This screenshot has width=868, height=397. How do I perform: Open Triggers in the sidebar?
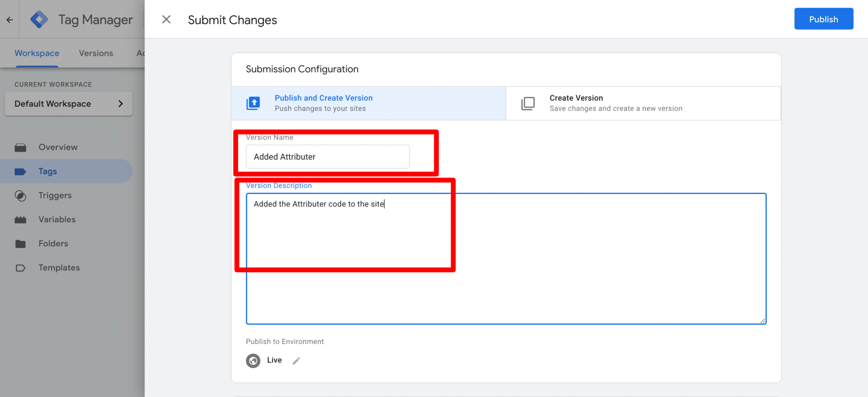click(55, 195)
